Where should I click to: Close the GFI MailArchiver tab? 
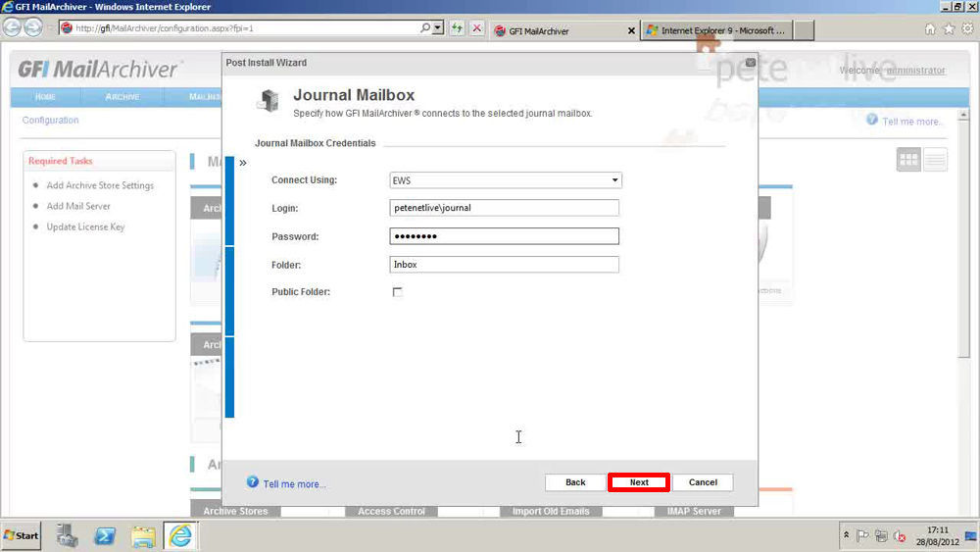click(631, 30)
